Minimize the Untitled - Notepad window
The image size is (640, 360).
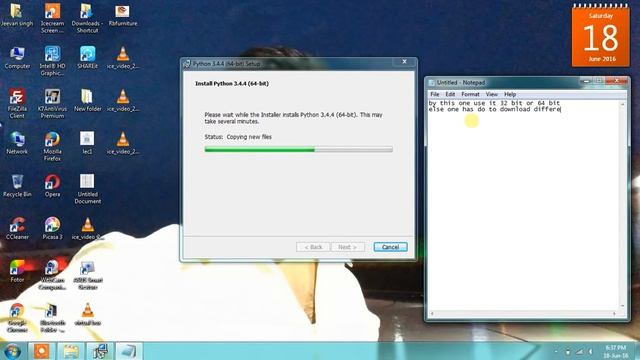[587, 81]
